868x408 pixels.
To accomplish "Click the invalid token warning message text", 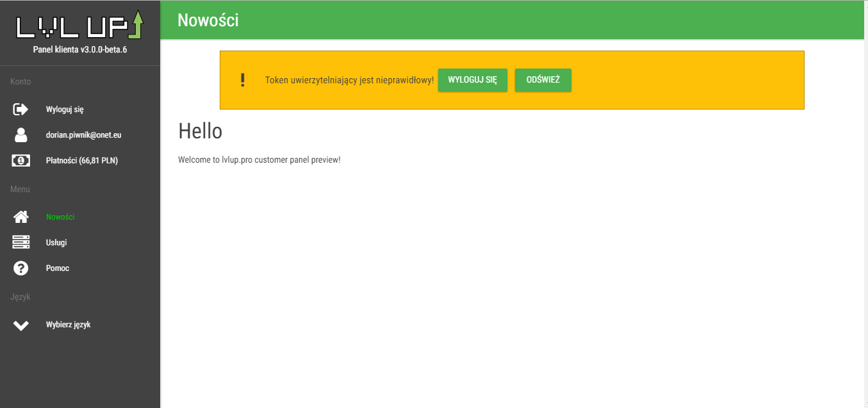I will pos(349,81).
